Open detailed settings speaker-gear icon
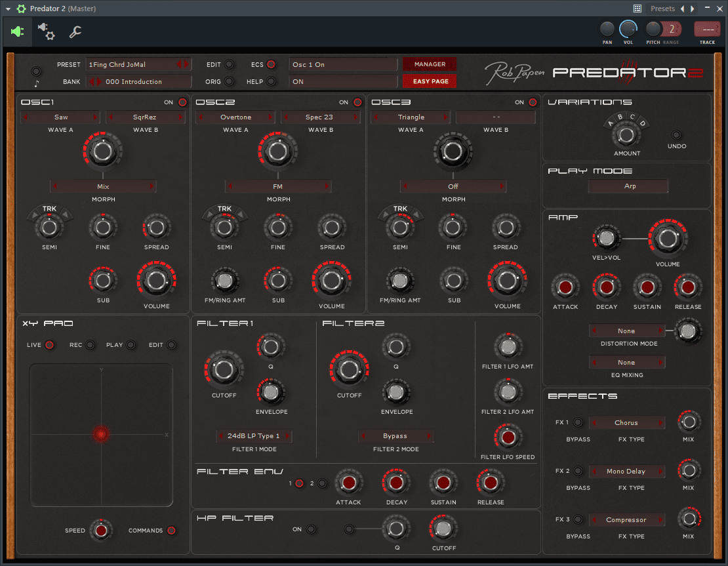The image size is (728, 566). pyautogui.click(x=46, y=31)
